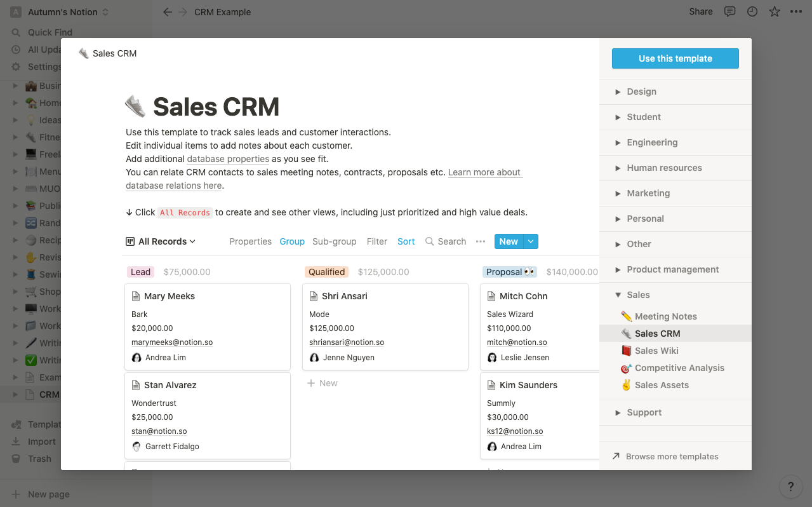
Task: Click the page icon on Mary Meeks card
Action: (x=136, y=296)
